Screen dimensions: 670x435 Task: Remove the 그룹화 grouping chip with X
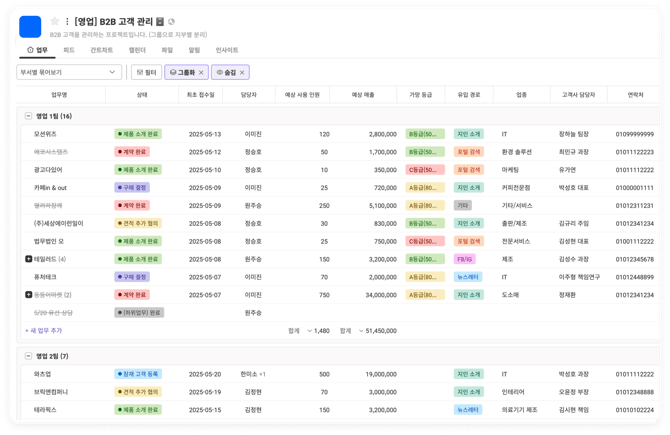point(201,72)
